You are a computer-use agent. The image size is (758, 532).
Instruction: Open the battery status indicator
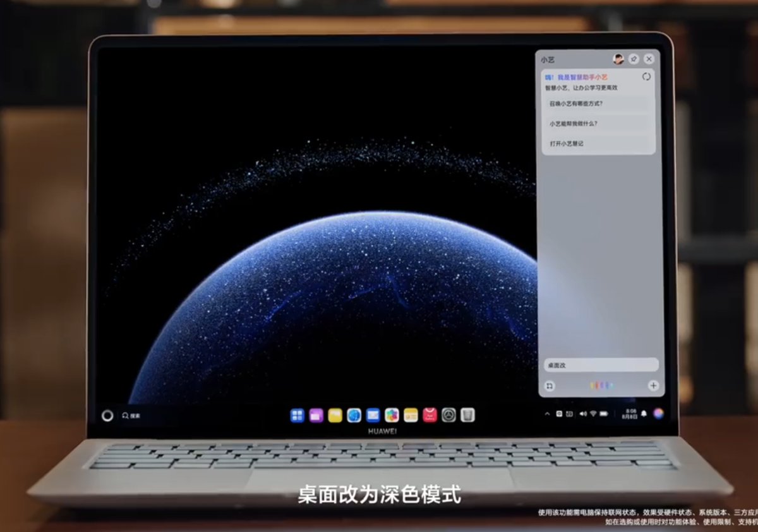coord(603,414)
